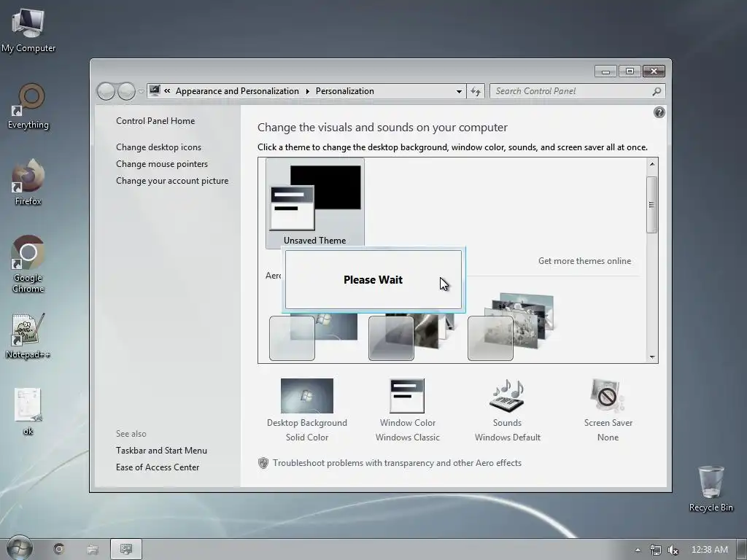Open the clock showing 12:38 AM
The image size is (747, 560).
pos(709,550)
